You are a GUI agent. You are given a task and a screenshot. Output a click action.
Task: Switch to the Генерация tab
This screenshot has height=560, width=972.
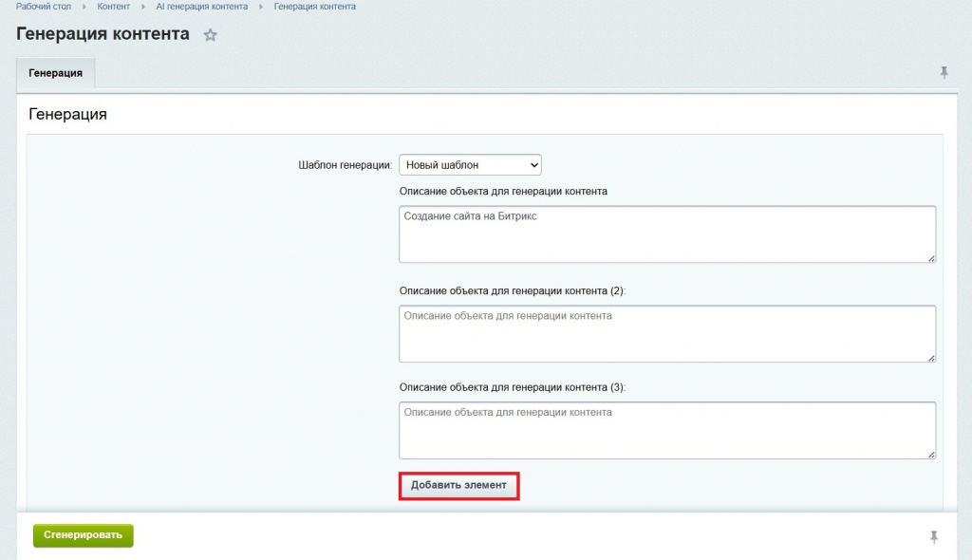[x=55, y=73]
